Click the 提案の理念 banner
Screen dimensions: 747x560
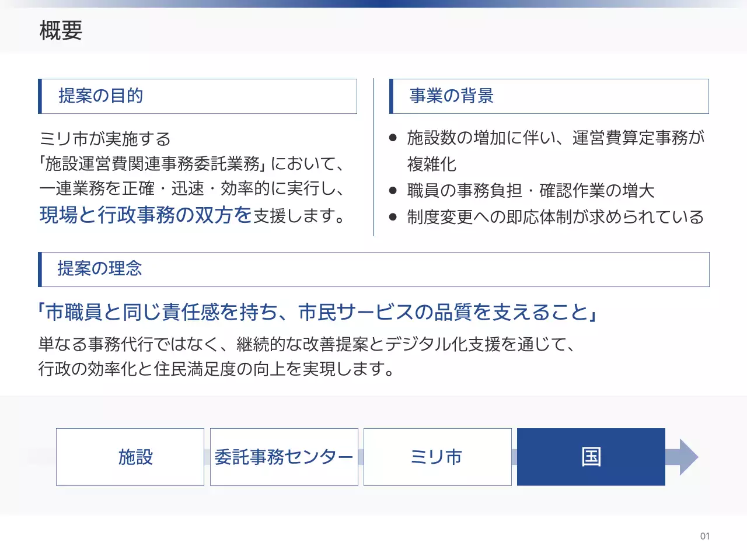(100, 269)
